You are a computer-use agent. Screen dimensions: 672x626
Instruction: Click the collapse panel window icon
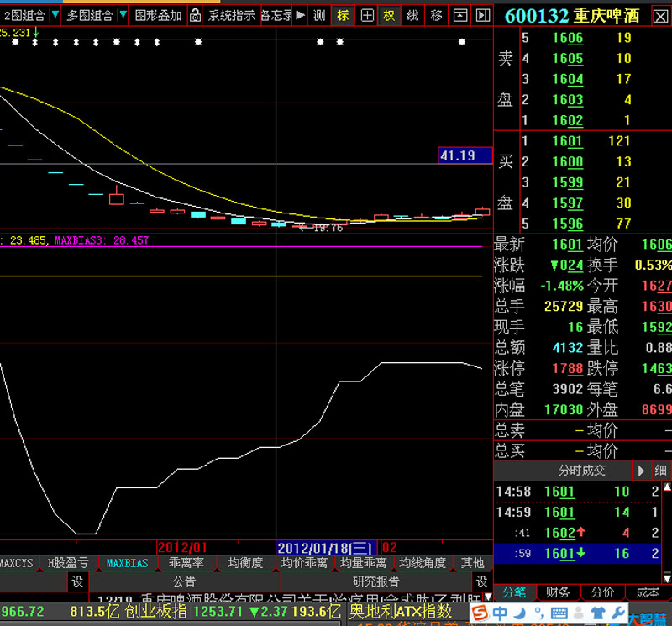click(460, 16)
